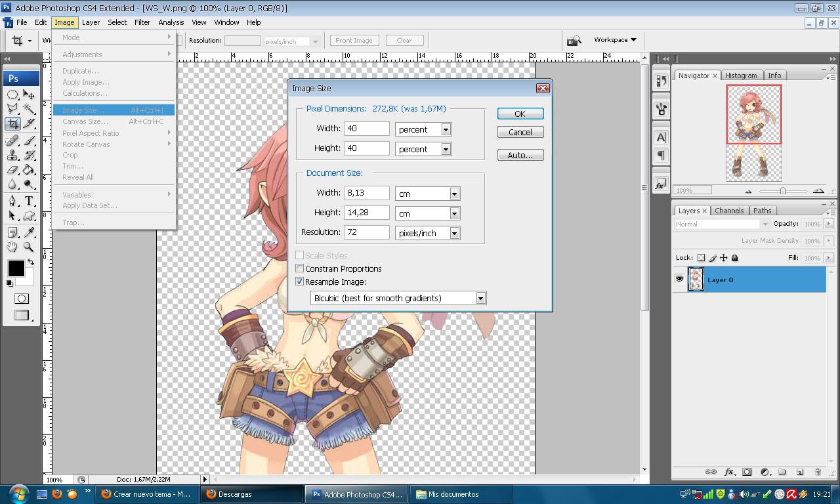Screen dimensions: 840x504
Task: Select the Brush tool
Action: click(29, 141)
